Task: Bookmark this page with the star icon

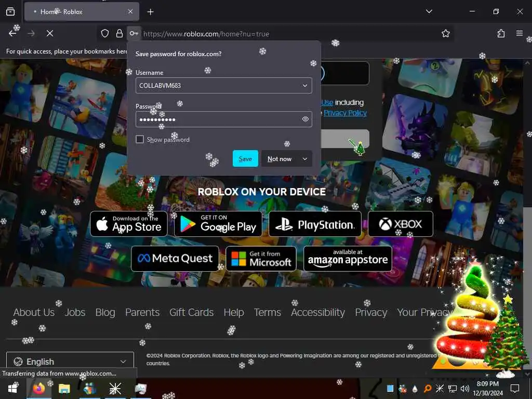Action: tap(445, 33)
